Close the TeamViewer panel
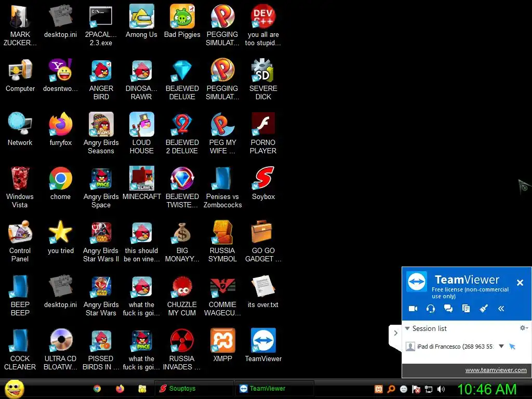This screenshot has height=399, width=532. click(520, 282)
